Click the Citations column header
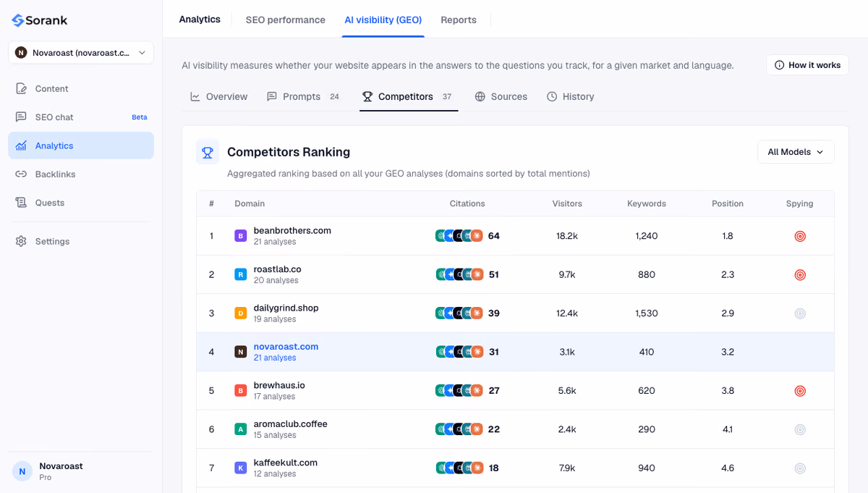Viewport: 868px width, 493px height. tap(467, 203)
